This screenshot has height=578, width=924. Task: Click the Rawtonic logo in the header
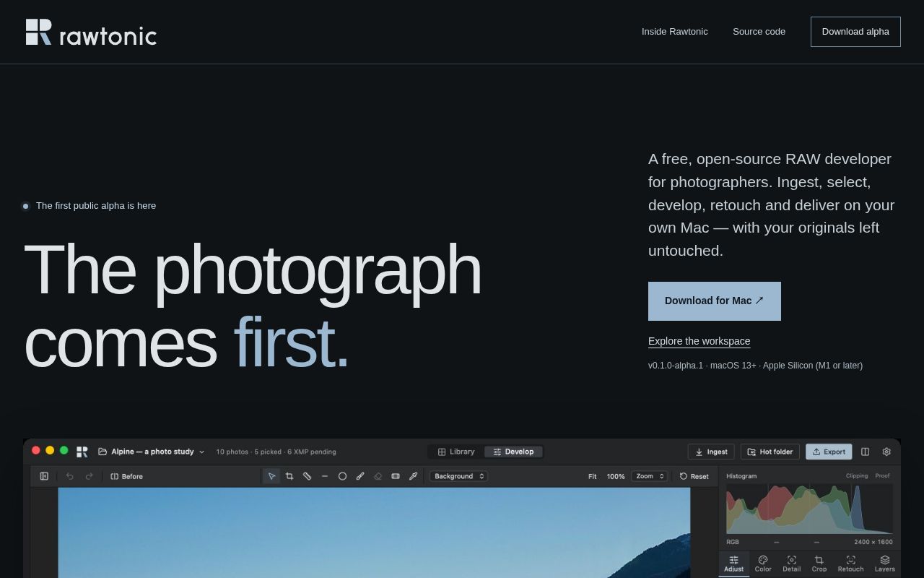[91, 32]
